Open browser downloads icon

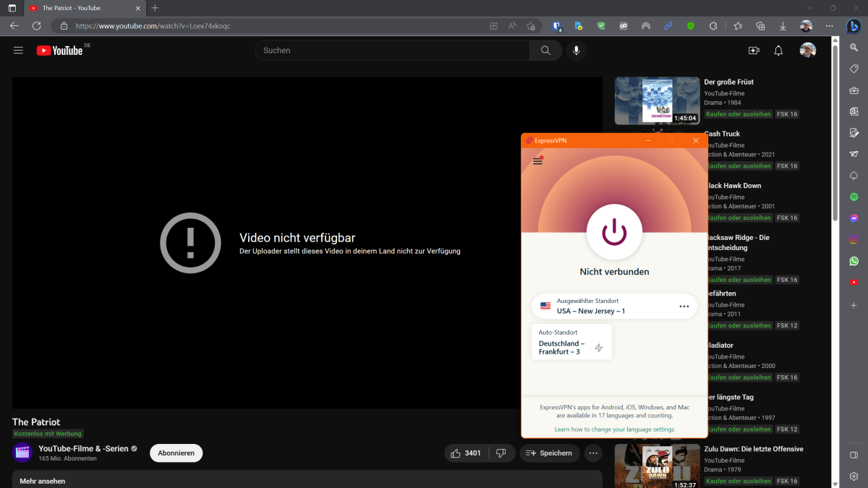click(783, 25)
